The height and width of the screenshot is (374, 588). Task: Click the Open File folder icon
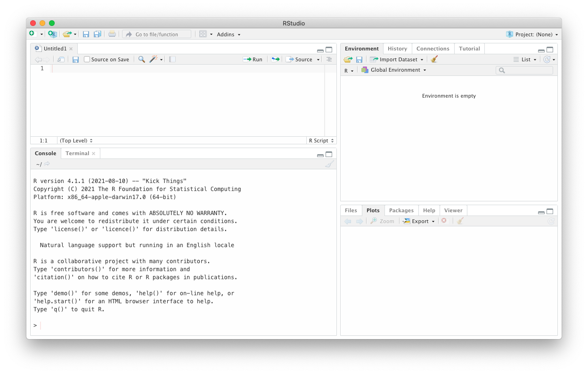pyautogui.click(x=67, y=34)
